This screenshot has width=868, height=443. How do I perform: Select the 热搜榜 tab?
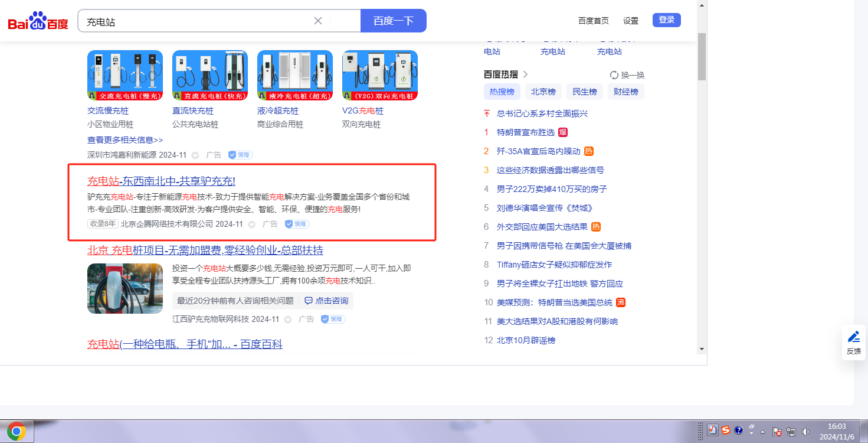(502, 92)
